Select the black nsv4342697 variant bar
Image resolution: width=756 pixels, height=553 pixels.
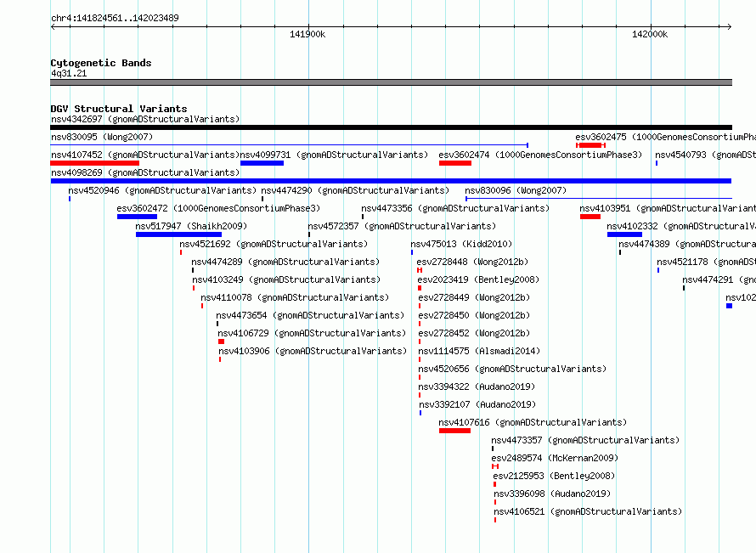click(391, 127)
